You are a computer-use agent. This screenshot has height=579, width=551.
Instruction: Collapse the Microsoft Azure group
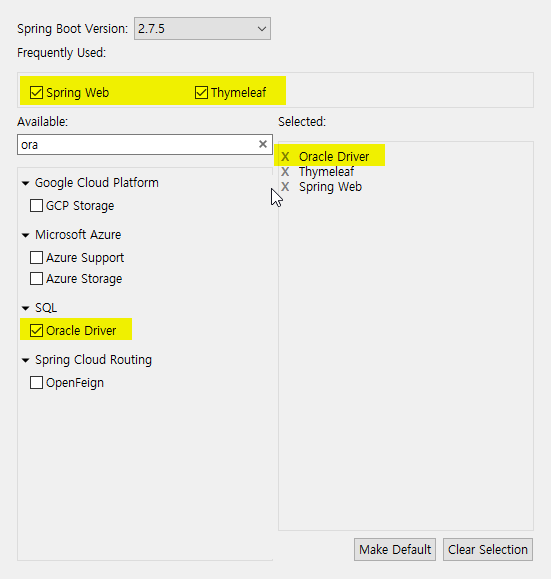tap(25, 235)
